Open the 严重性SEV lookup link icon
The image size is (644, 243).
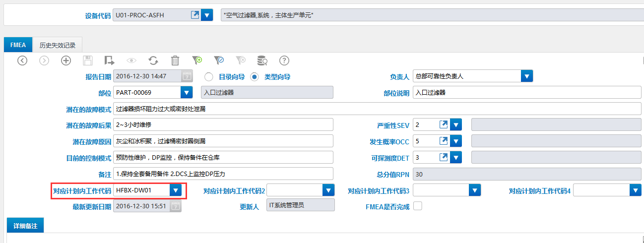tap(444, 124)
